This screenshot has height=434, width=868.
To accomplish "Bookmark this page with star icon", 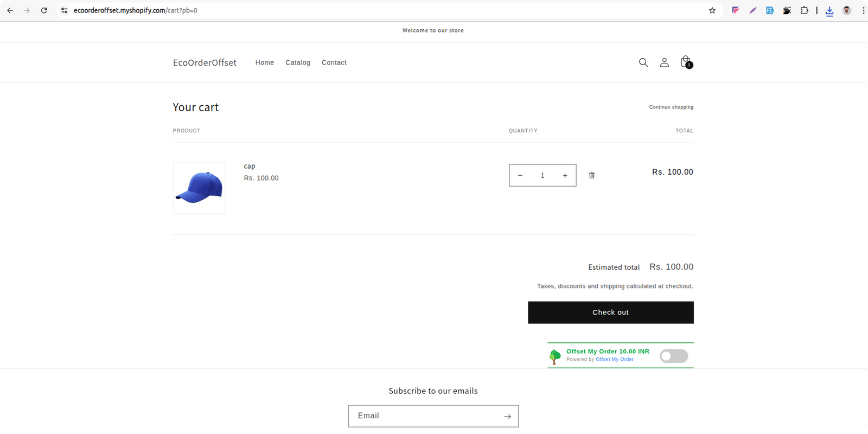I will click(712, 10).
